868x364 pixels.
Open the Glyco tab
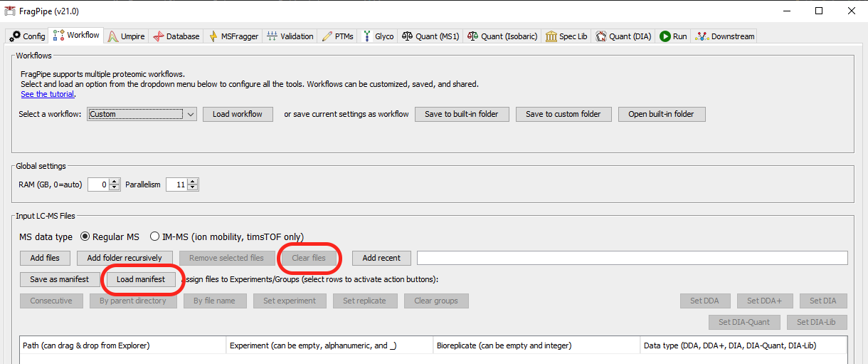pos(378,36)
